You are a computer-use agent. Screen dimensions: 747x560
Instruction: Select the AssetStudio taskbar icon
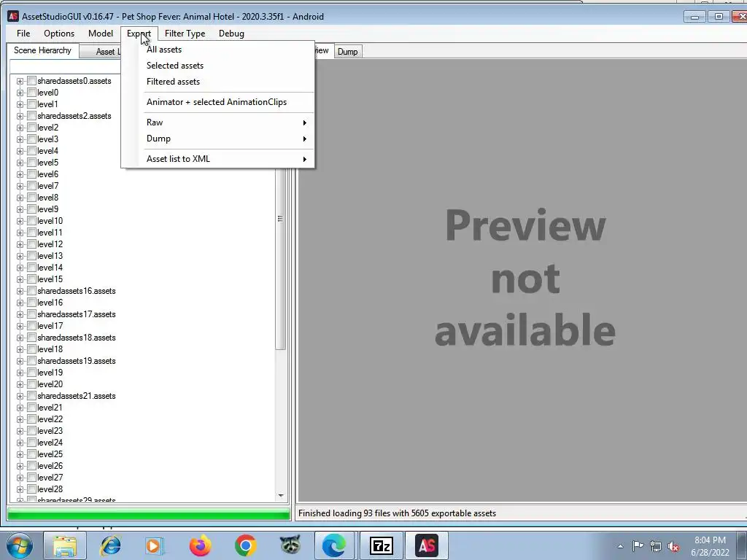tap(426, 545)
